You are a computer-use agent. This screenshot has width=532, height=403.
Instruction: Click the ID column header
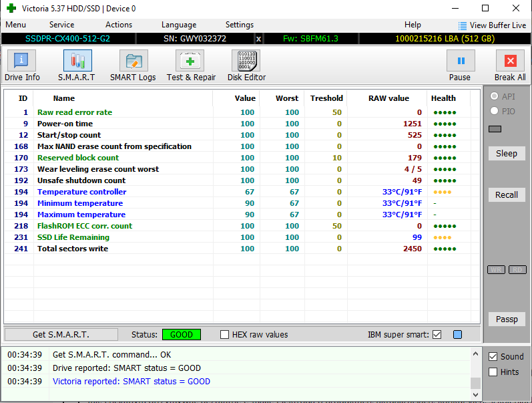pyautogui.click(x=23, y=98)
